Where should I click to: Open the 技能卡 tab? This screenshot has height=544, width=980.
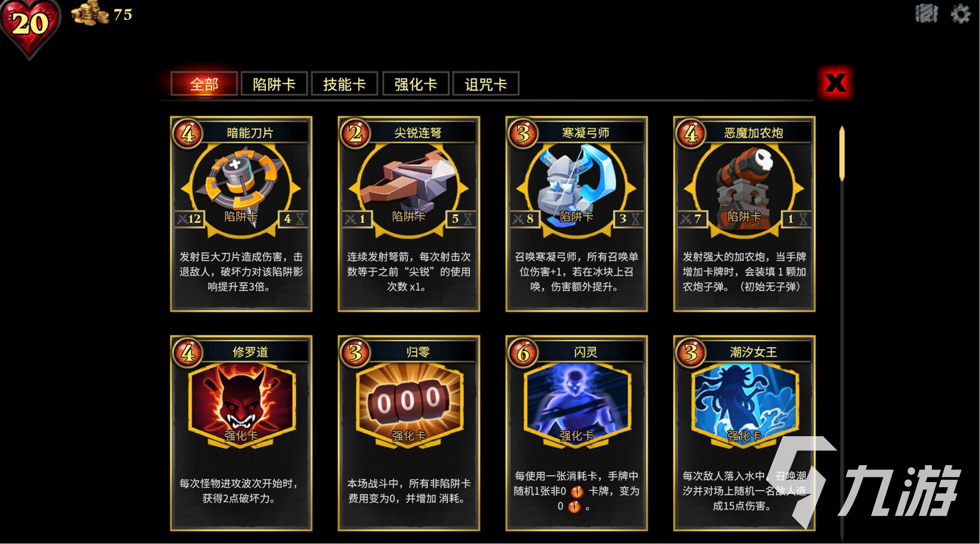345,83
